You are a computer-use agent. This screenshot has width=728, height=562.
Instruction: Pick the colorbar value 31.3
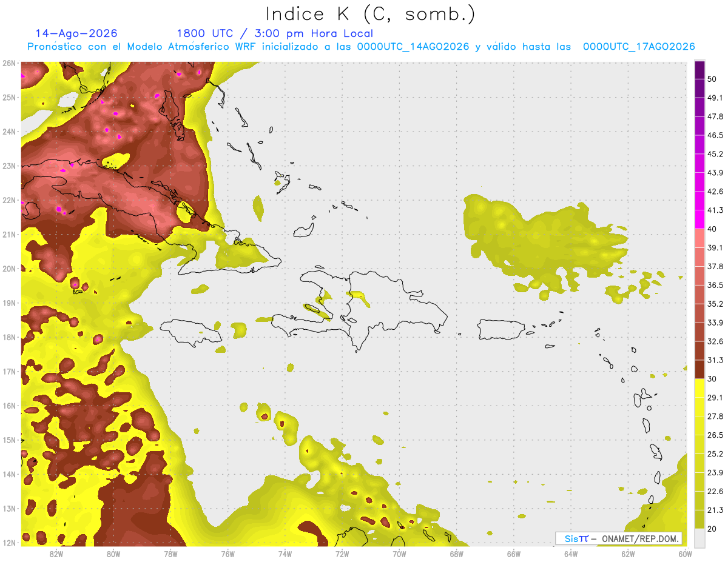click(x=715, y=360)
